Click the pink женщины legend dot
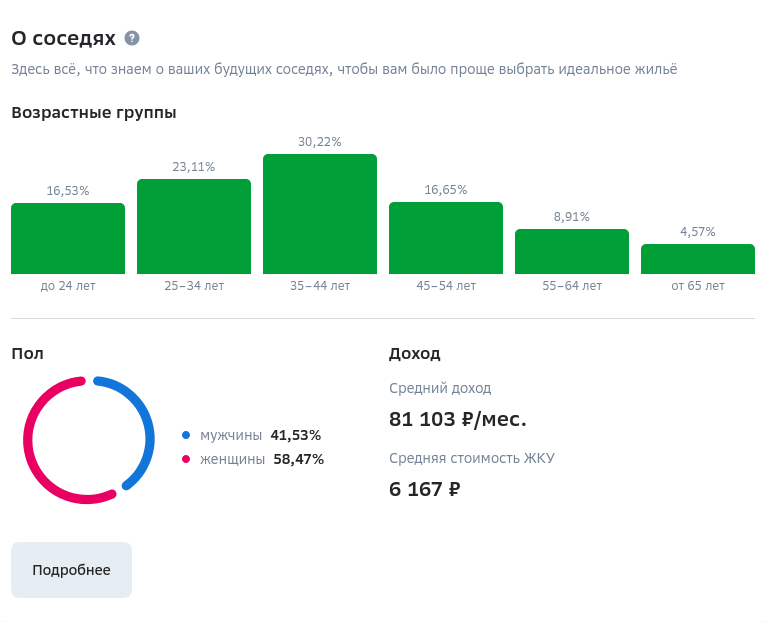767x622 pixels. [x=186, y=459]
